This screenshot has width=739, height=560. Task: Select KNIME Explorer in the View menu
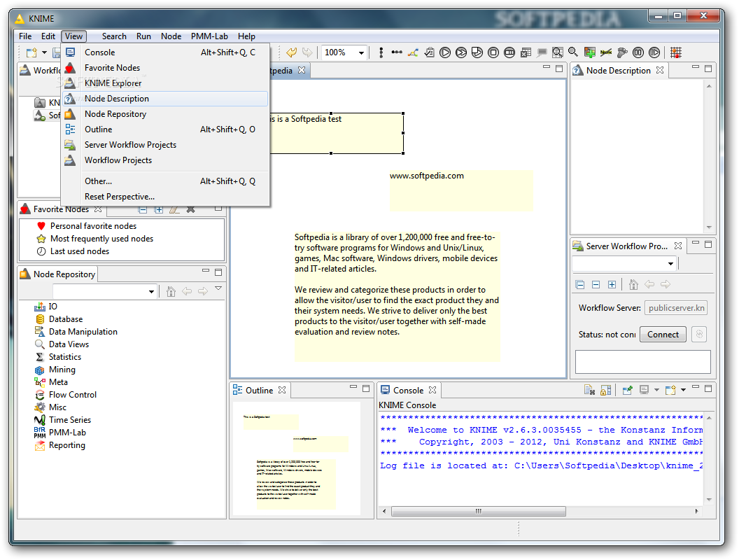pos(165,83)
